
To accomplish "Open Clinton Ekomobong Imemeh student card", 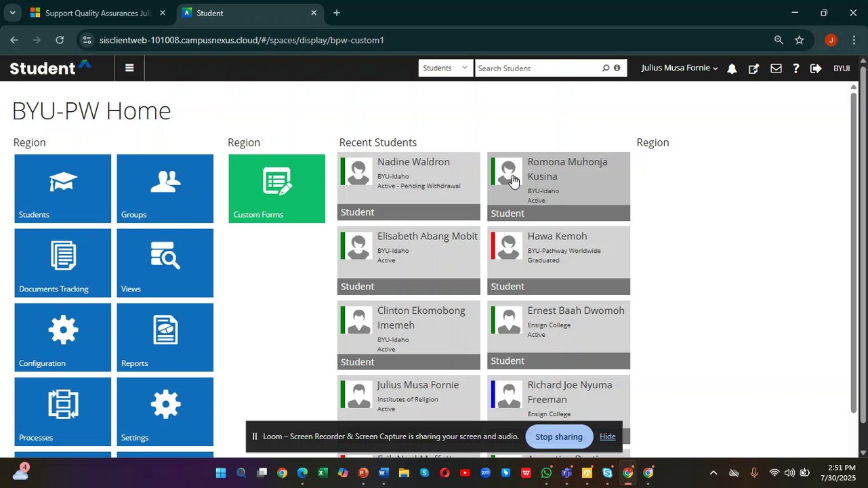I will (x=409, y=335).
